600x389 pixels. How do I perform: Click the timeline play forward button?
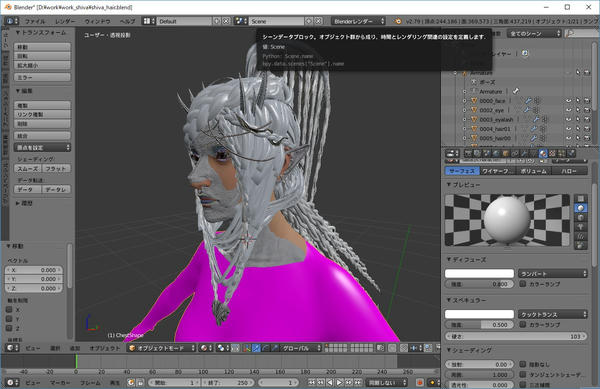339,382
